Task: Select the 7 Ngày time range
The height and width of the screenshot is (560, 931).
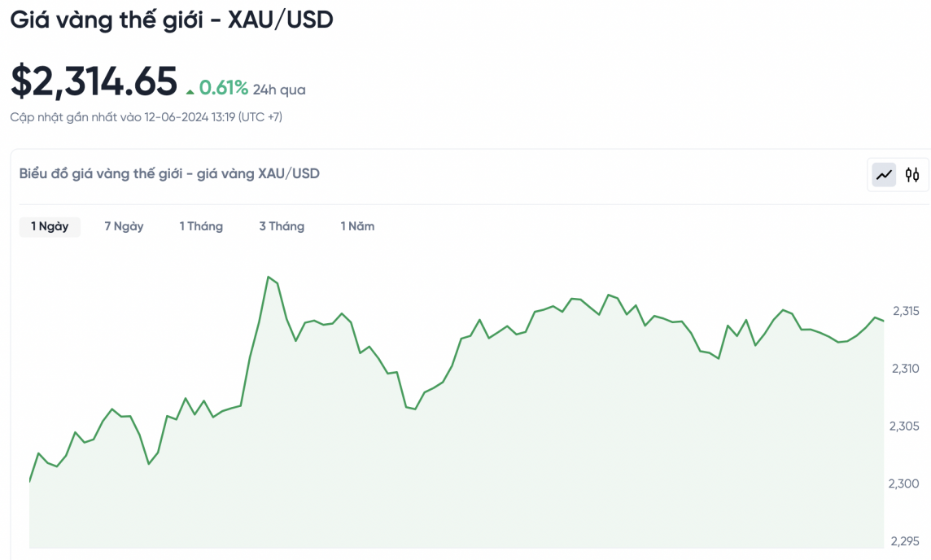Action: click(x=124, y=226)
